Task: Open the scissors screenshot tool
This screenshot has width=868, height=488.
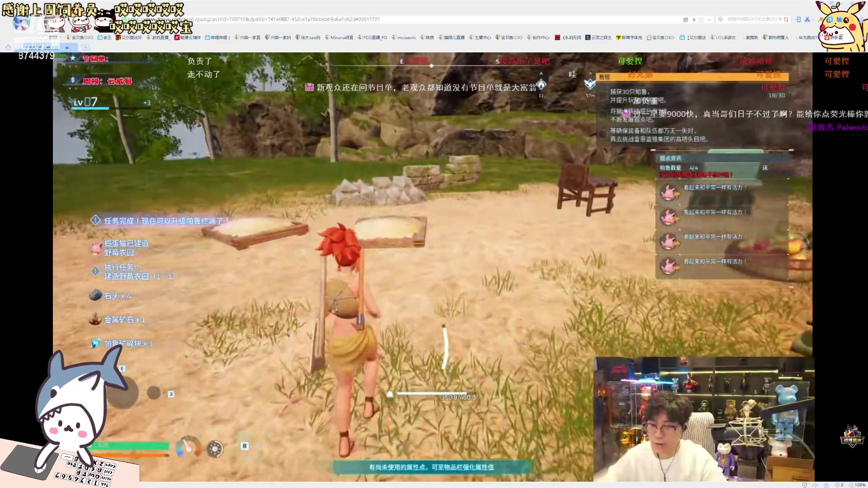Action: 807,19
